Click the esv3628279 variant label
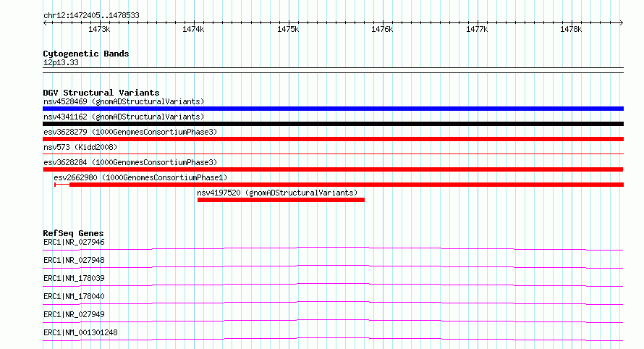The width and height of the screenshot is (644, 349). [130, 132]
